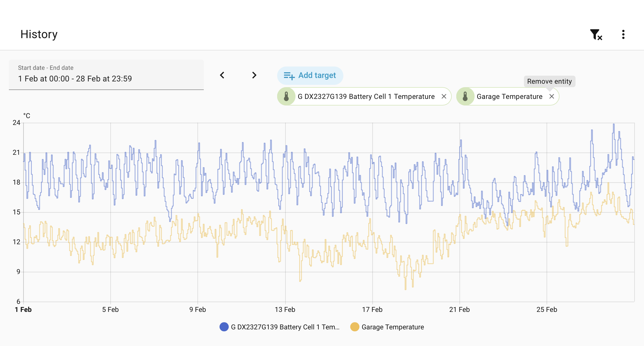Advance to the next date range
This screenshot has height=346, width=644.
pos(254,75)
